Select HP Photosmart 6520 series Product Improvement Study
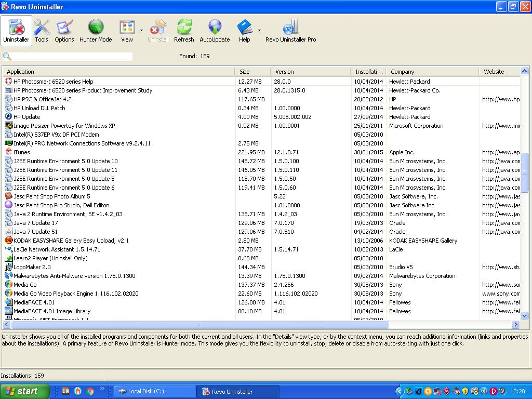This screenshot has width=532, height=399. pos(83,90)
